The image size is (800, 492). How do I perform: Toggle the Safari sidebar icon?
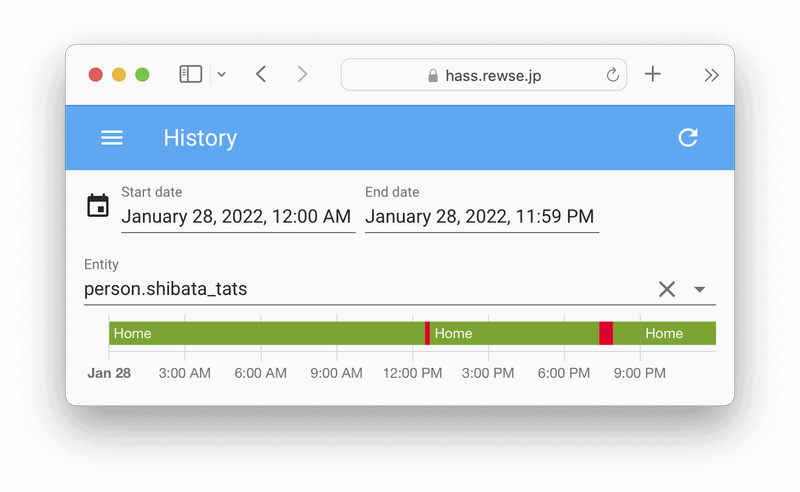[190, 74]
